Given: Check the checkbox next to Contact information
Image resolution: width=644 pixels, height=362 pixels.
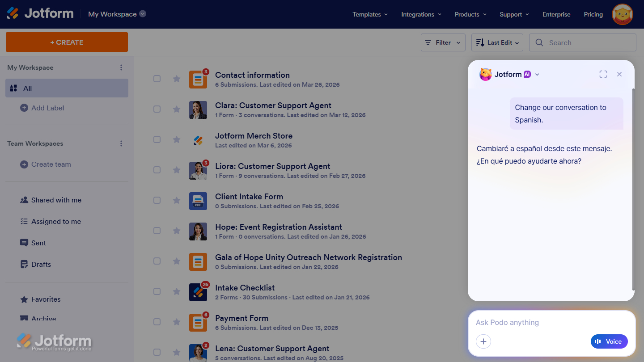Looking at the screenshot, I should pos(157,78).
